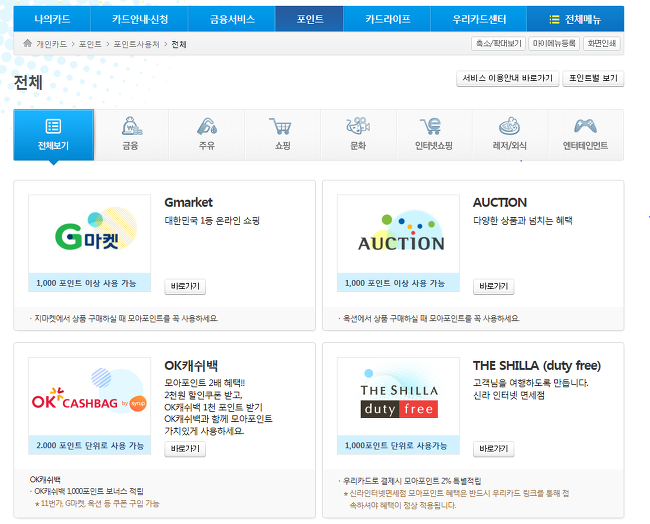Open 금융서비스 menu
Screen dimensions: 650x524
click(x=232, y=19)
